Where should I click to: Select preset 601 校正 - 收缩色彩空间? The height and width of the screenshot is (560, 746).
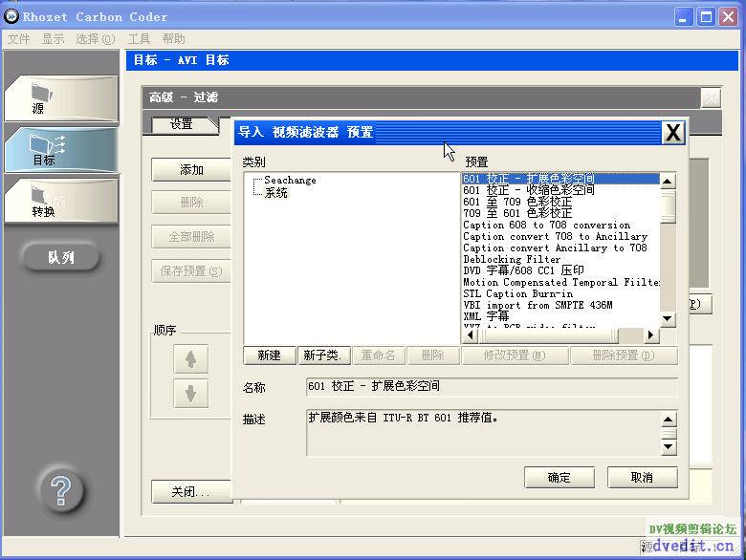(x=560, y=190)
